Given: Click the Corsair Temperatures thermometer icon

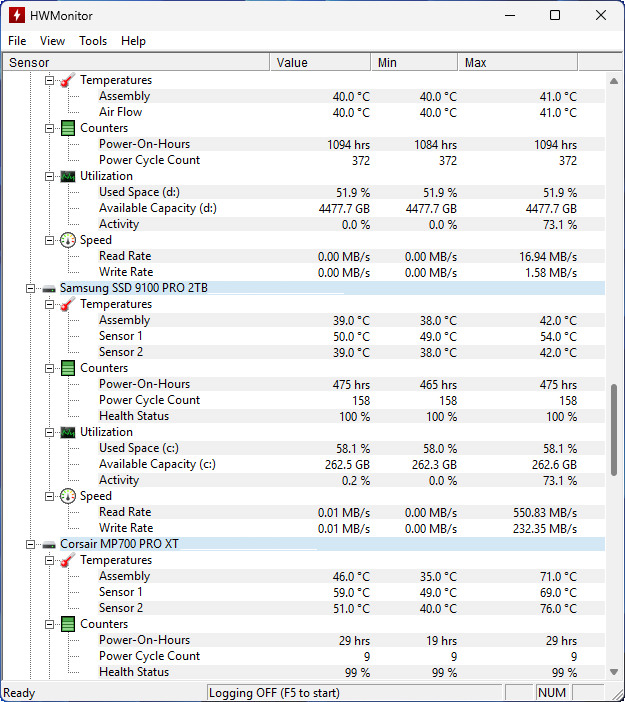Looking at the screenshot, I should click(68, 561).
